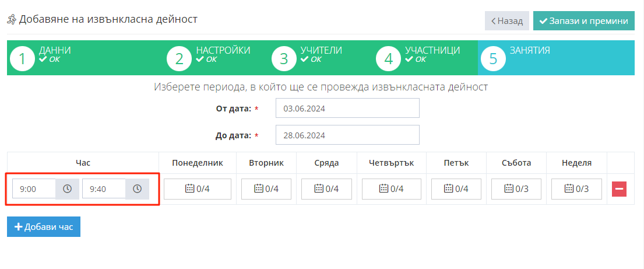Remove the time row with red minus button
This screenshot has height=269, width=644.
[619, 189]
